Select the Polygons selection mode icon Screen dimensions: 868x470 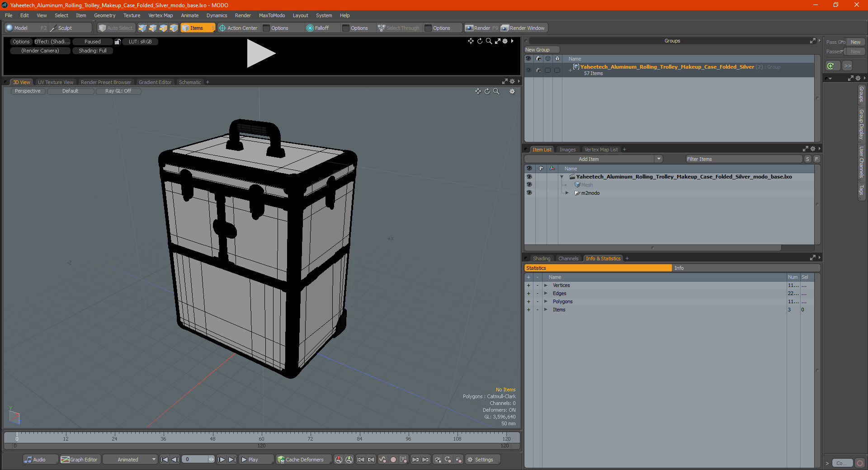163,28
